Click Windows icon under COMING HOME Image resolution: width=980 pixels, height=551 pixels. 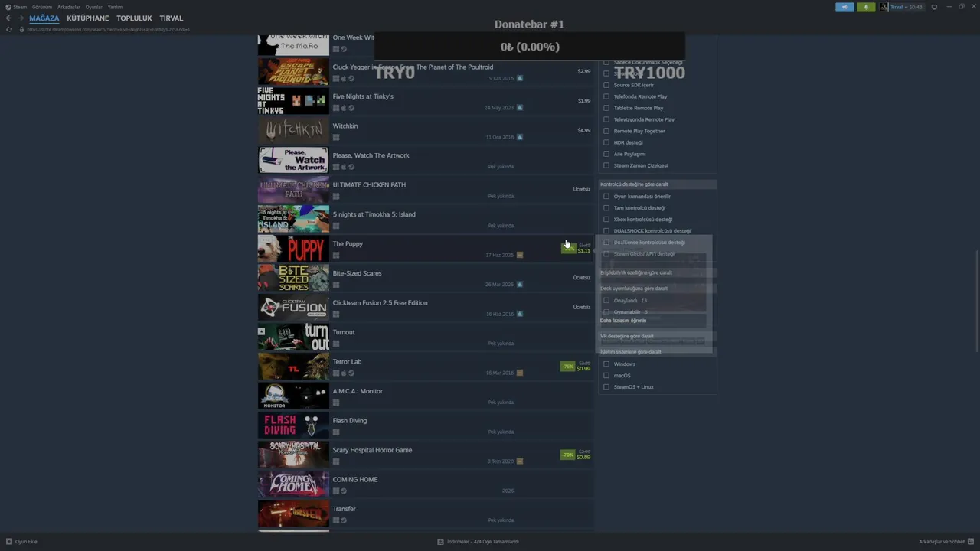click(x=336, y=491)
